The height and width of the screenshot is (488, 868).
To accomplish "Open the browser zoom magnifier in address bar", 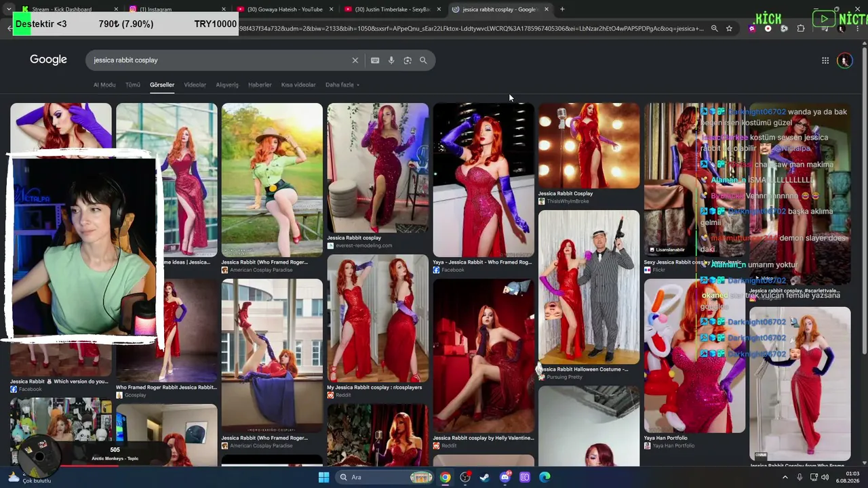I will pos(714,28).
